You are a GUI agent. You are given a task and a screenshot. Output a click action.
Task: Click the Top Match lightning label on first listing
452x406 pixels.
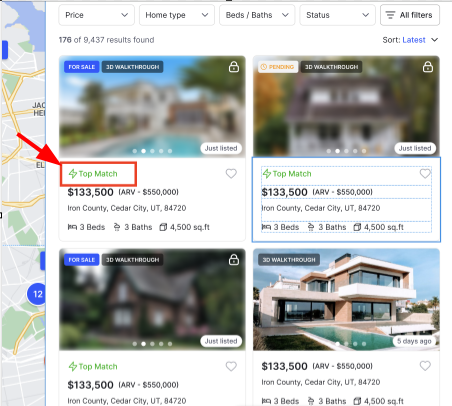(93, 174)
